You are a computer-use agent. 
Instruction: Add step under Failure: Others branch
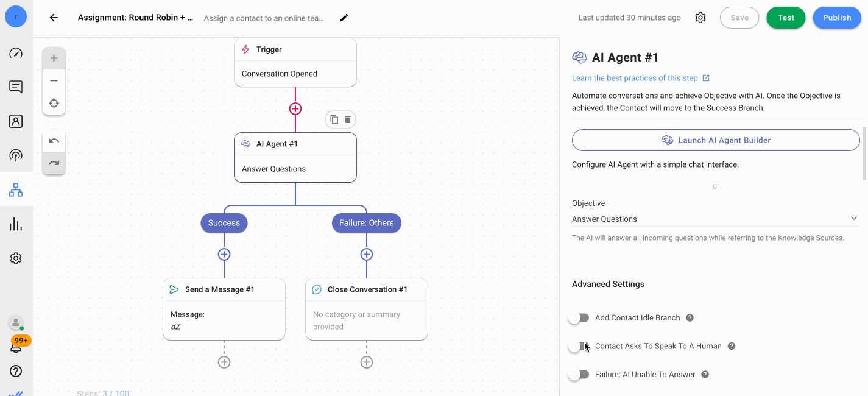[366, 254]
